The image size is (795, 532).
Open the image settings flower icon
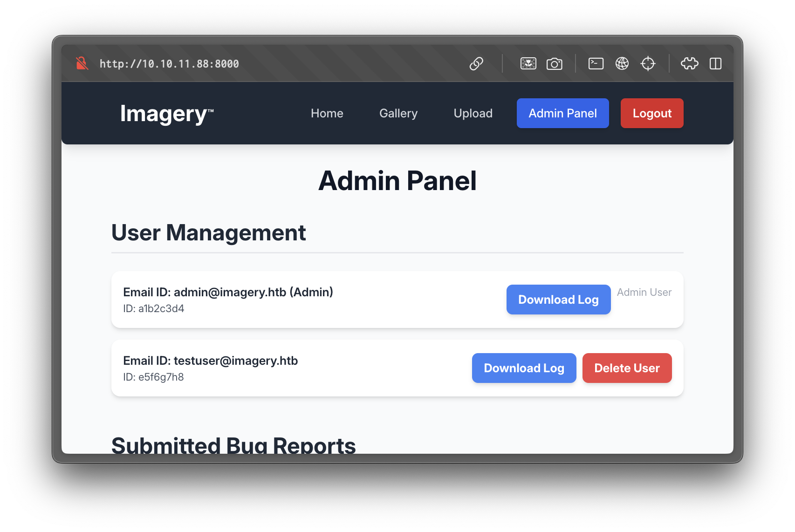(x=528, y=63)
